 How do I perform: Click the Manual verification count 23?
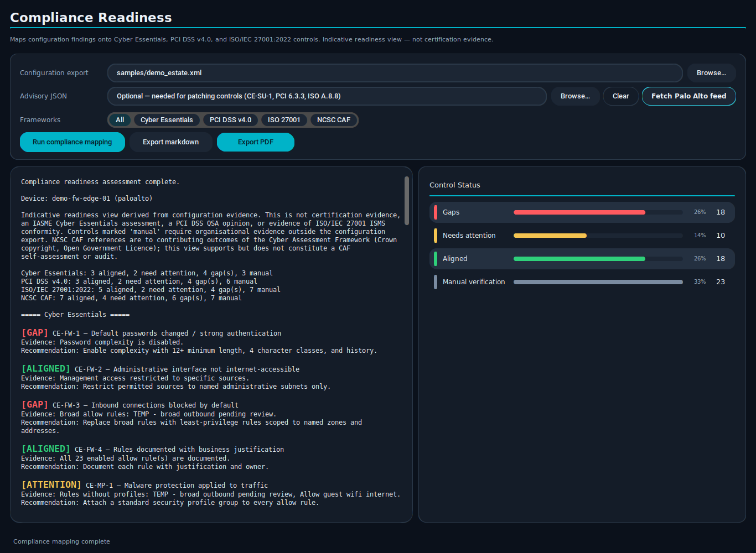[721, 282]
